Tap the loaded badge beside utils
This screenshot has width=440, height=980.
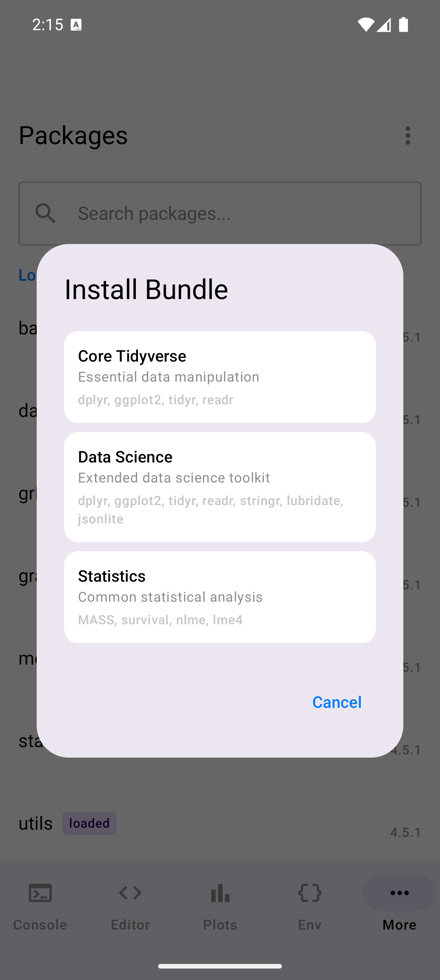pyautogui.click(x=89, y=823)
